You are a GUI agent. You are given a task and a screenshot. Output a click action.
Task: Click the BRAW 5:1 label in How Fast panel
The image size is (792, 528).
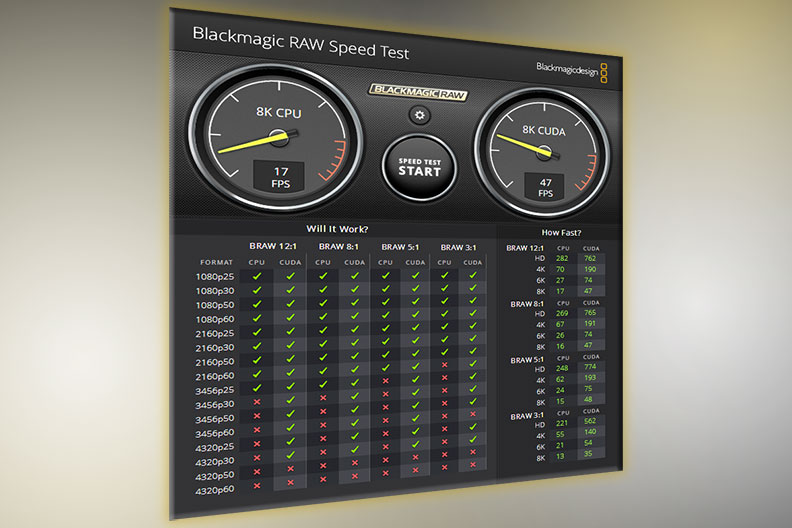coord(527,360)
